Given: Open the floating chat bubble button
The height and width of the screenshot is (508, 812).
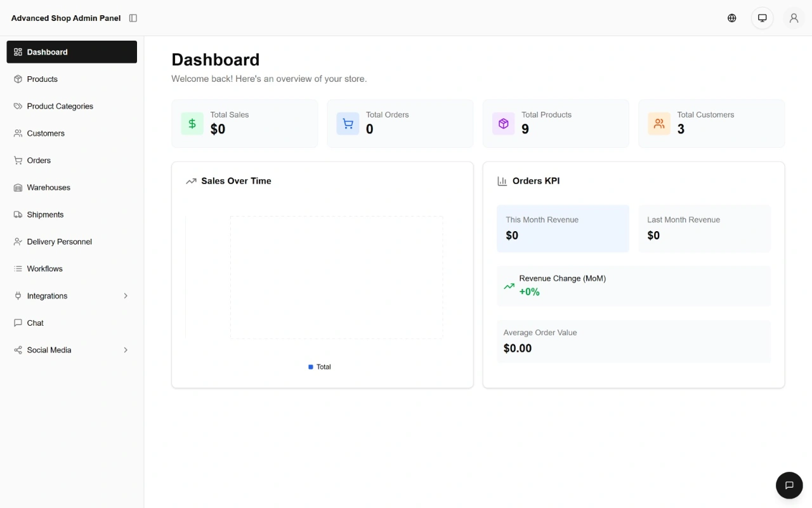Looking at the screenshot, I should 789,485.
